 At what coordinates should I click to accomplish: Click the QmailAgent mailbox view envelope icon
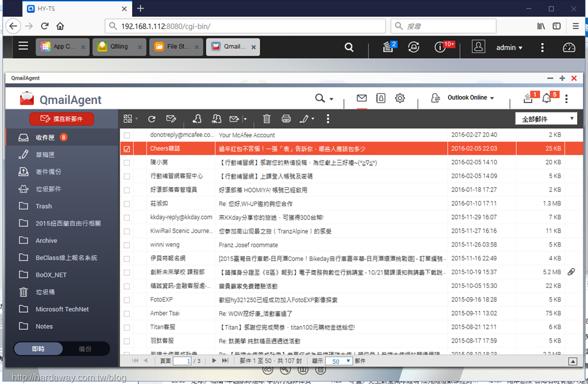(x=362, y=98)
